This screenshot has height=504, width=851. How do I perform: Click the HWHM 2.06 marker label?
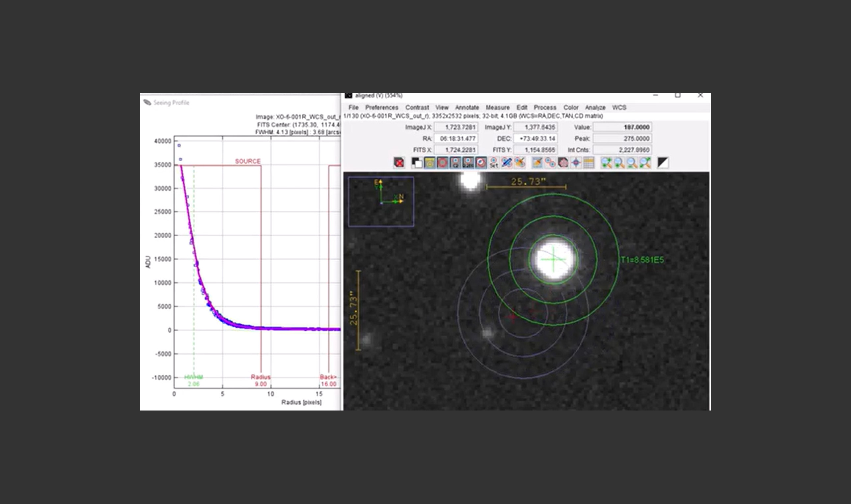pos(194,380)
